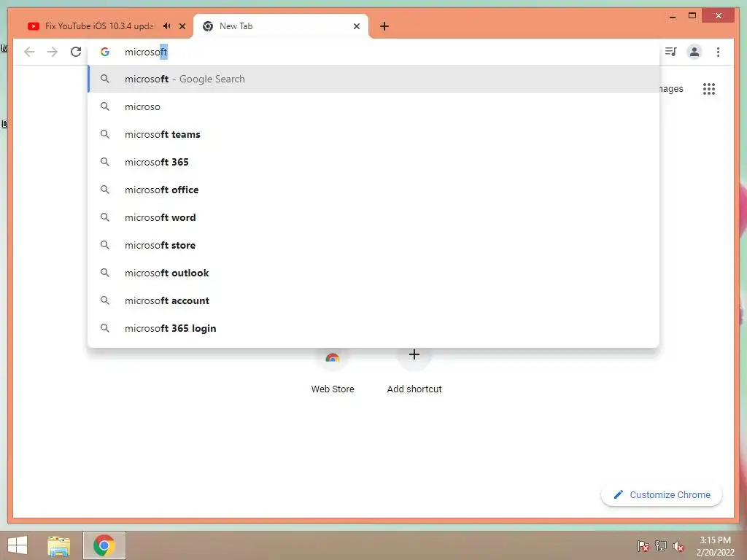This screenshot has width=747, height=560.
Task: Open the clock showing 3:15 PM
Action: (x=715, y=546)
